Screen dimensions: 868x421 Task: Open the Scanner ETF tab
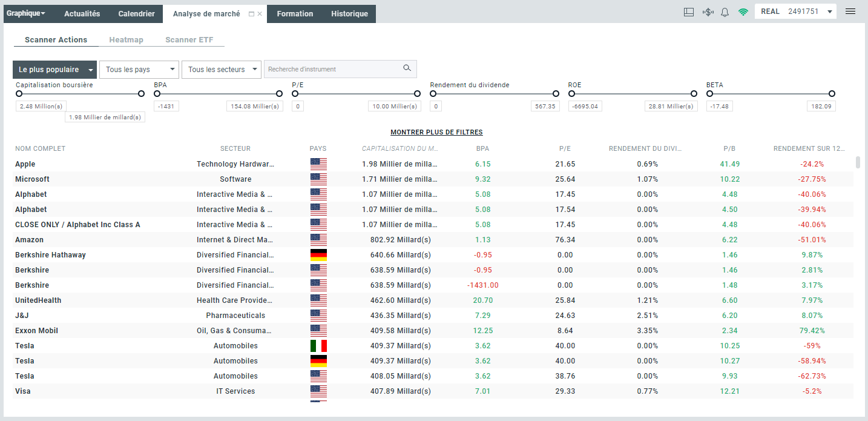(189, 40)
